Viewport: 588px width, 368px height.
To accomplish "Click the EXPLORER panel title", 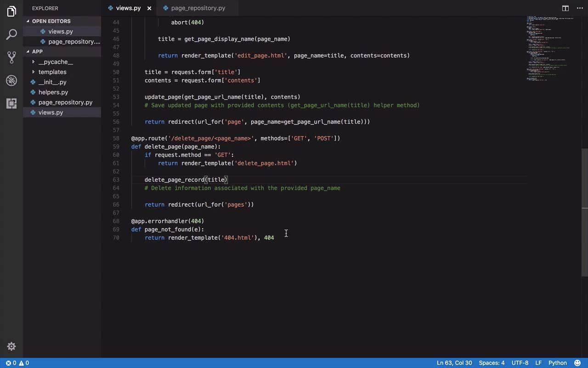I will 45,8.
